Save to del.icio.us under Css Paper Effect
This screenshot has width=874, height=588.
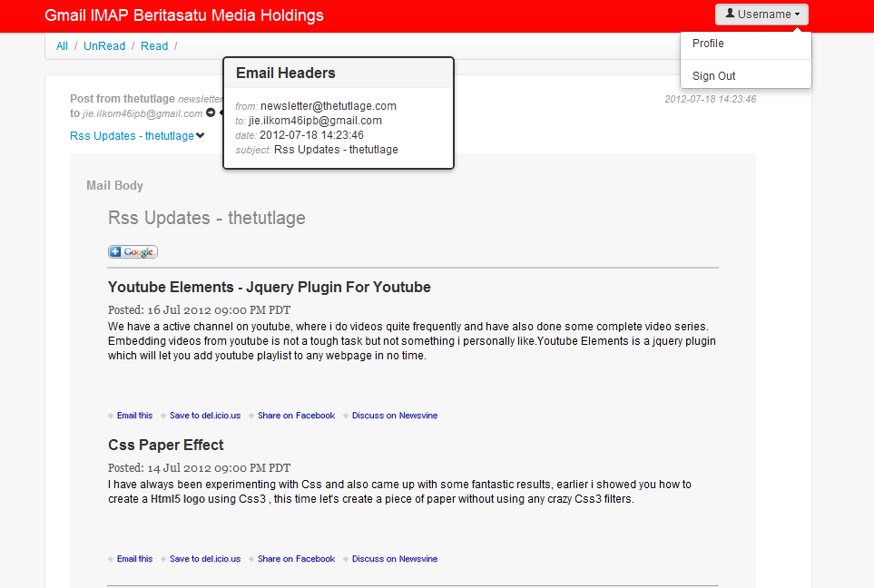point(205,558)
